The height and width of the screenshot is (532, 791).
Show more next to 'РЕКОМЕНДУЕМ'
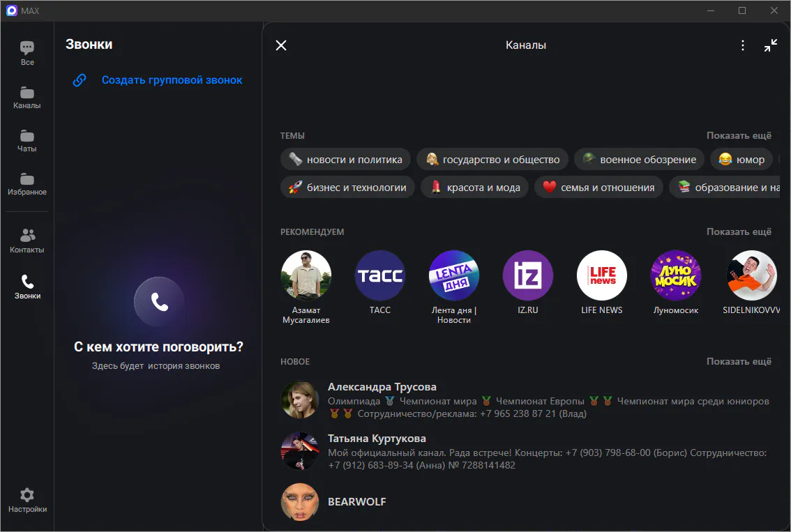pos(739,232)
